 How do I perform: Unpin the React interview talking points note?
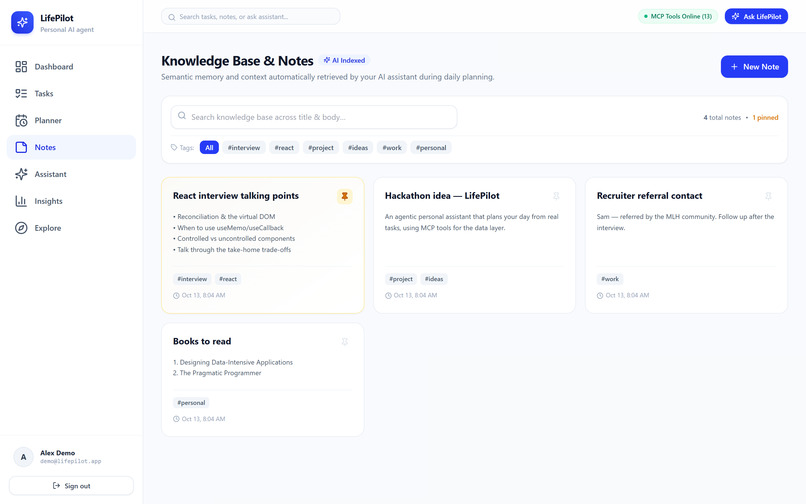pyautogui.click(x=345, y=196)
